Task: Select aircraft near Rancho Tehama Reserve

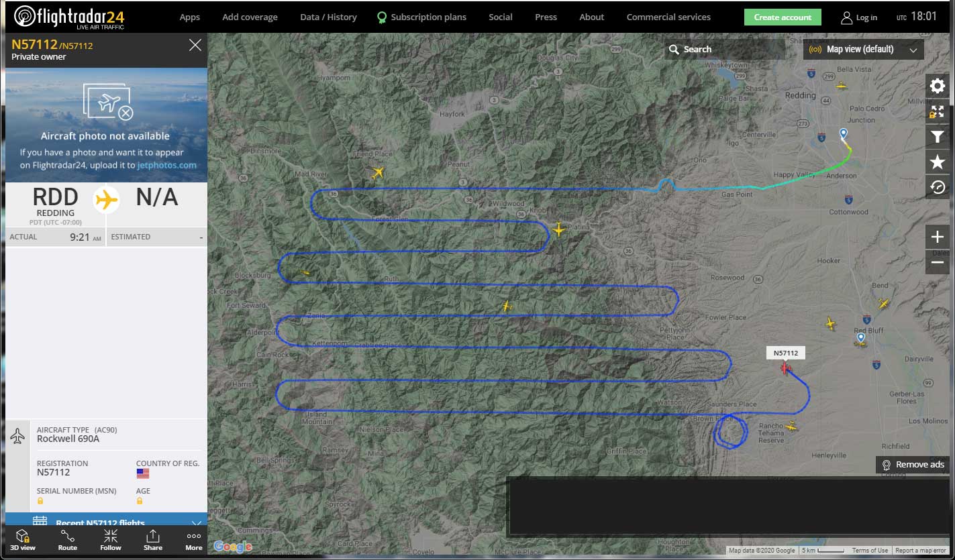Action: (792, 427)
